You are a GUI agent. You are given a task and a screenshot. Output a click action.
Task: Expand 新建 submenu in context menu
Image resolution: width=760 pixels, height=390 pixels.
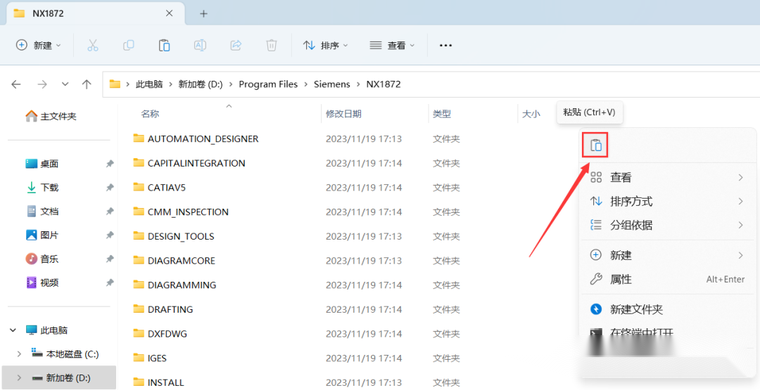(668, 255)
